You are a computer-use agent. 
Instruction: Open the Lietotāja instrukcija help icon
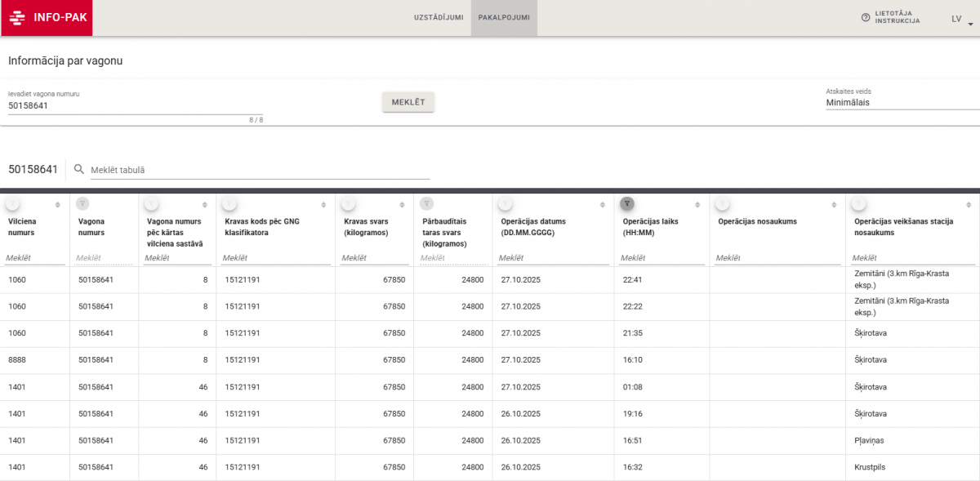866,18
